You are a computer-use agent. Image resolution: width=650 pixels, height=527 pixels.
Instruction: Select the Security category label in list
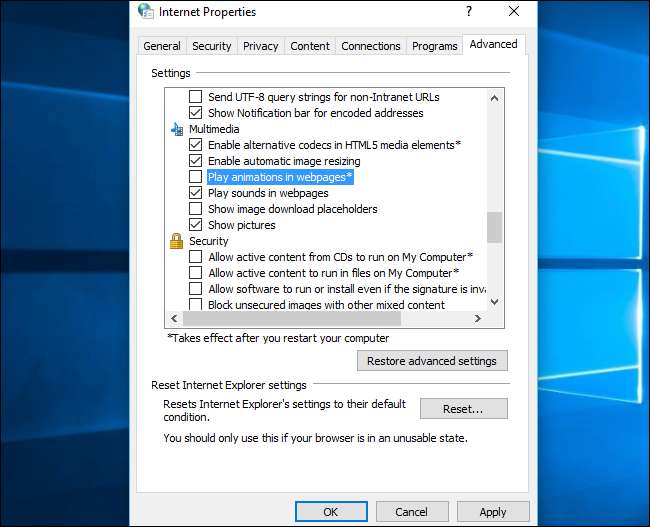click(209, 241)
